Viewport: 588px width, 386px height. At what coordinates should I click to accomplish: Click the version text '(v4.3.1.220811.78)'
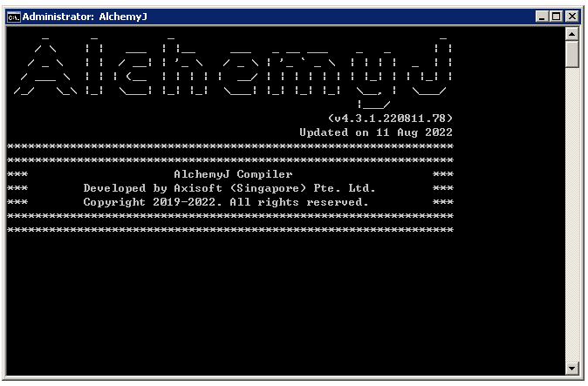click(x=390, y=119)
